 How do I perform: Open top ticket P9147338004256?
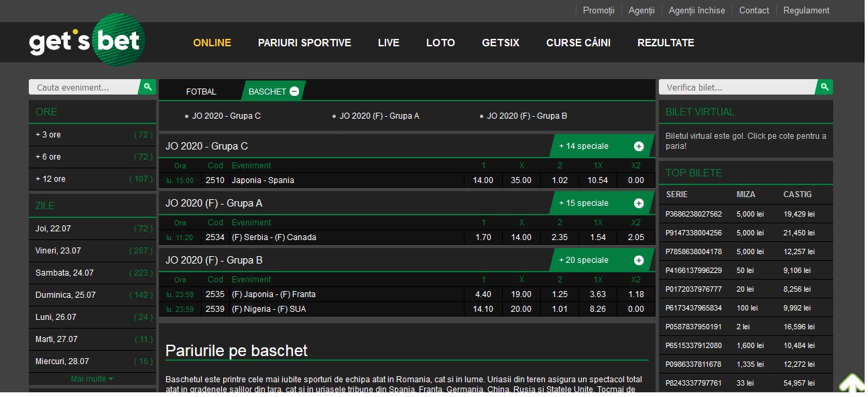[x=694, y=233]
